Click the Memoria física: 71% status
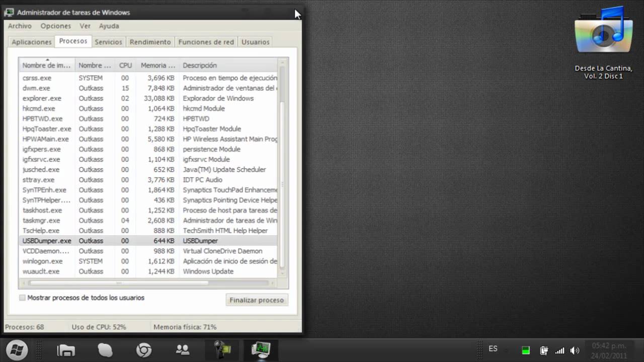Screen dimensions: 644x362 [185, 327]
